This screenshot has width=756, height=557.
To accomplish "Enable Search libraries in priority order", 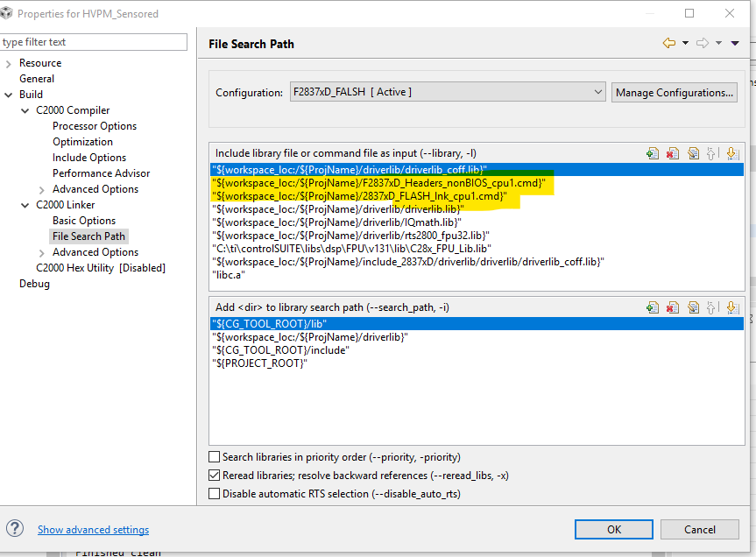I will (x=215, y=457).
